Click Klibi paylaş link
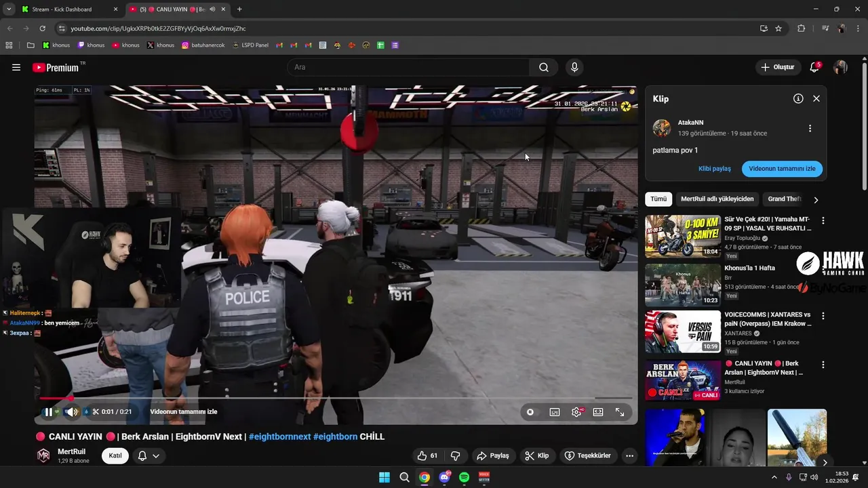The width and height of the screenshot is (868, 488). (715, 169)
